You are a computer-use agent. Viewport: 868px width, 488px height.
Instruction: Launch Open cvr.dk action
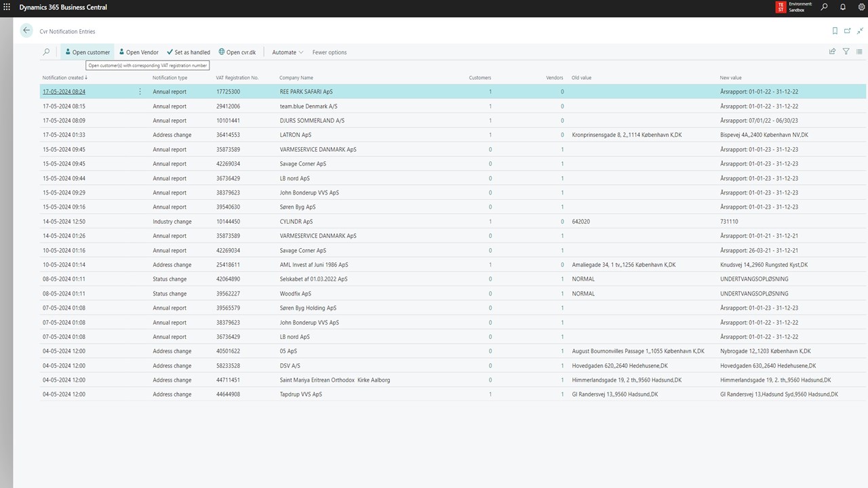tap(237, 52)
